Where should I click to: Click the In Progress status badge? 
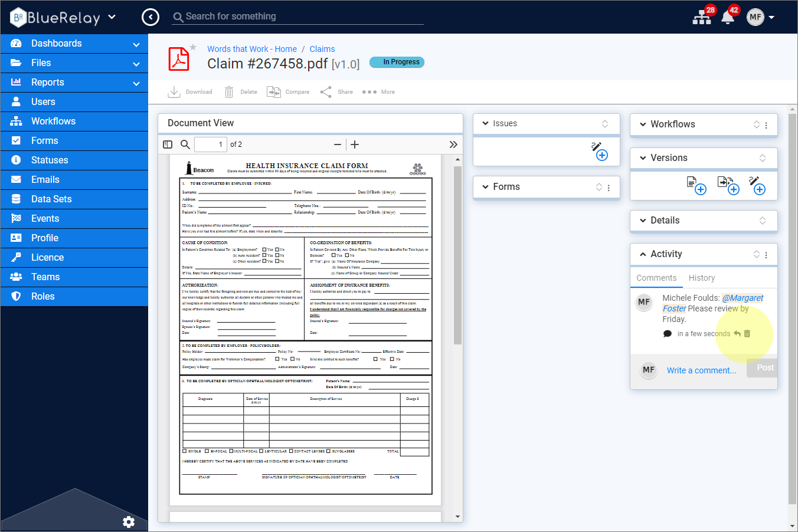pyautogui.click(x=397, y=62)
